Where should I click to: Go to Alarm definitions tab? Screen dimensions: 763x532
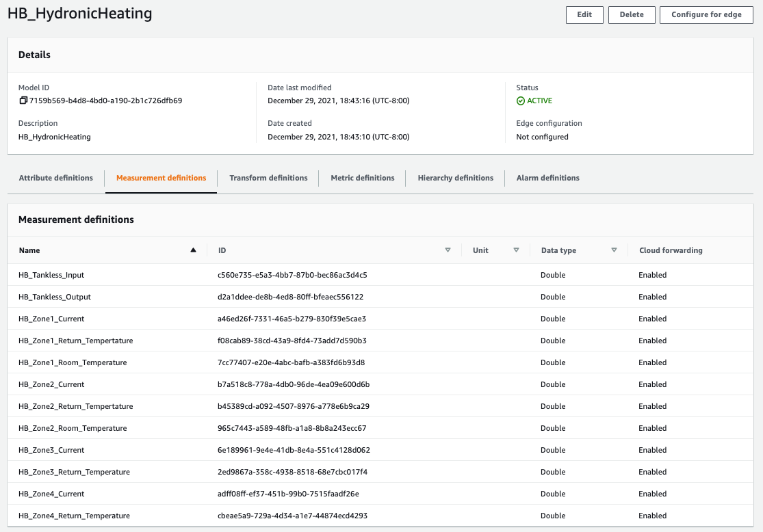[x=547, y=178]
